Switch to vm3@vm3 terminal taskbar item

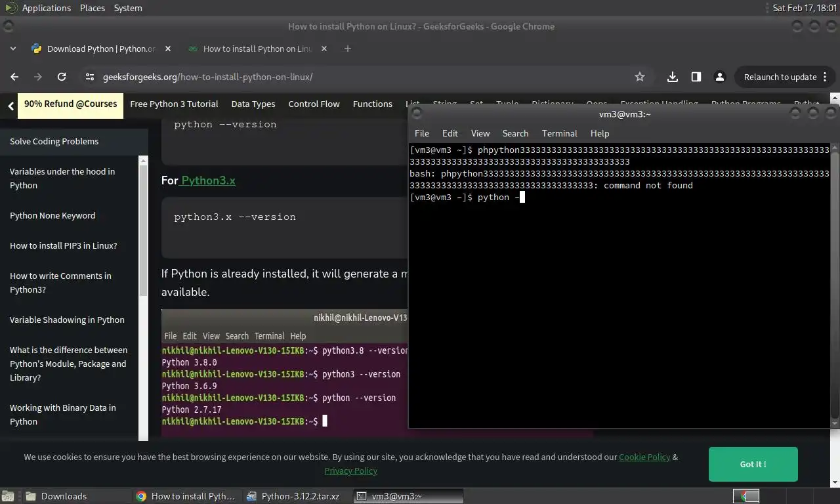(x=408, y=496)
